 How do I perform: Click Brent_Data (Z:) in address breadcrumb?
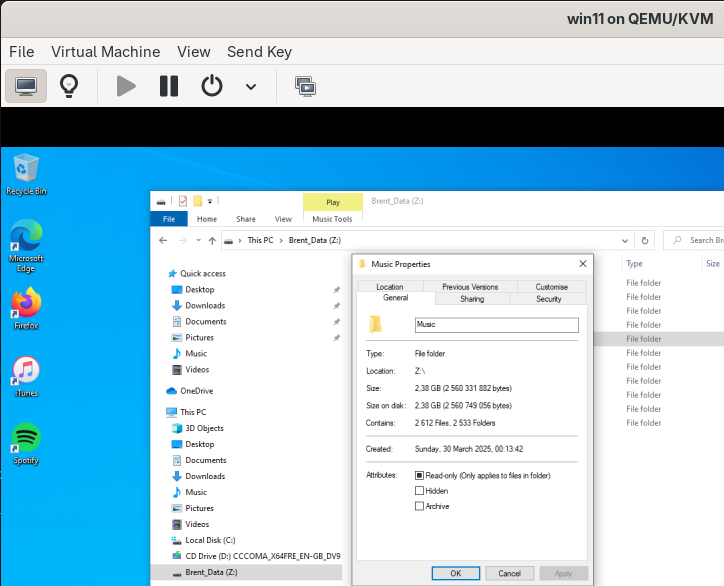pyautogui.click(x=315, y=240)
